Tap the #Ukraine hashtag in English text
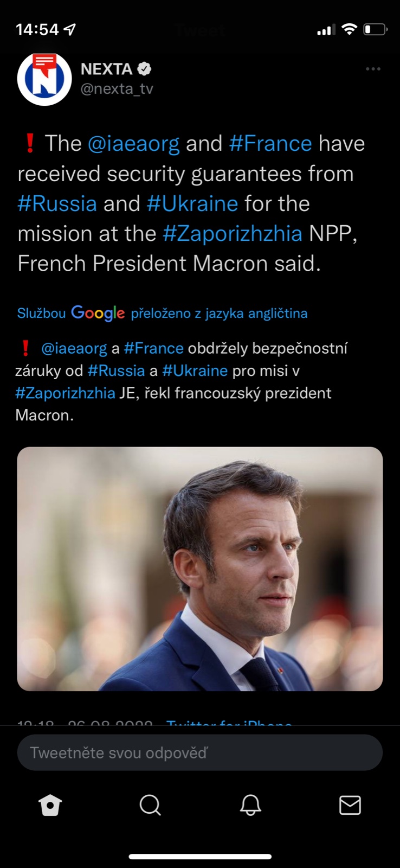Screen dimensions: 400x868 coord(192,204)
